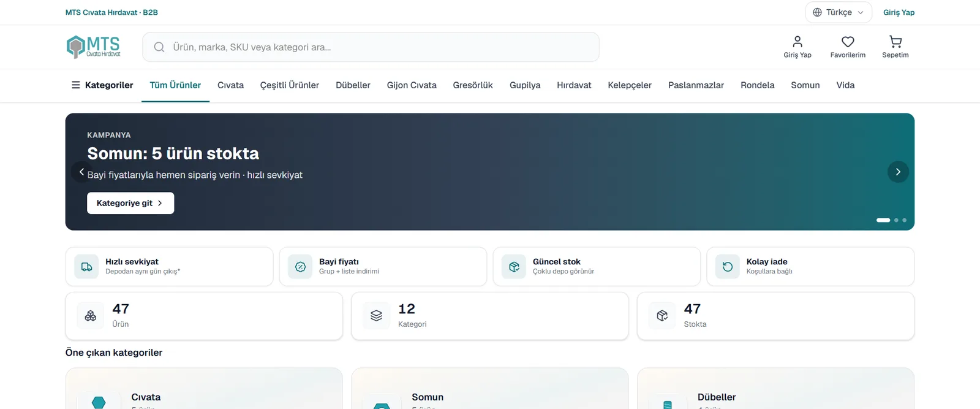This screenshot has height=409, width=980.
Task: Click the search magnifier icon
Action: tap(159, 47)
